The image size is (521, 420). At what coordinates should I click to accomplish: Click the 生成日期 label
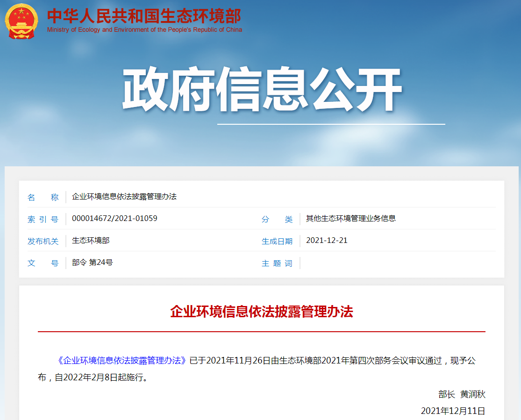click(277, 241)
